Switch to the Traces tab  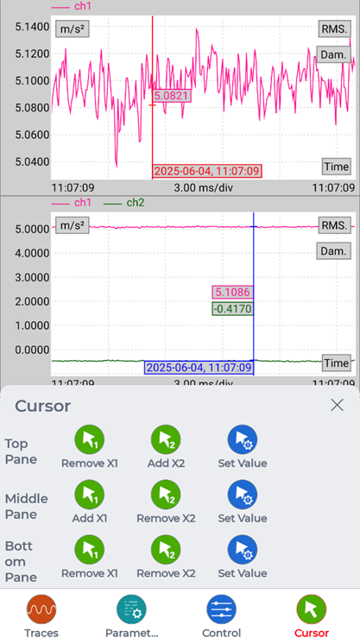coord(41,616)
